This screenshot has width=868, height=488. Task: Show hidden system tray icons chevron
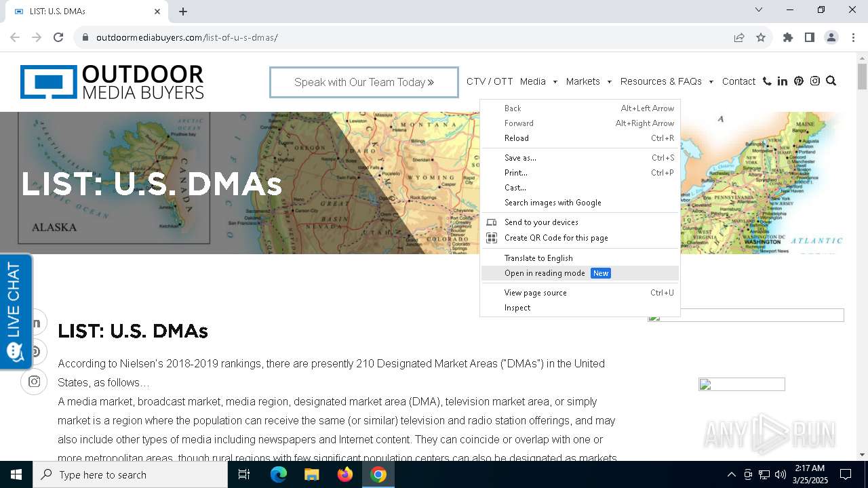point(731,474)
